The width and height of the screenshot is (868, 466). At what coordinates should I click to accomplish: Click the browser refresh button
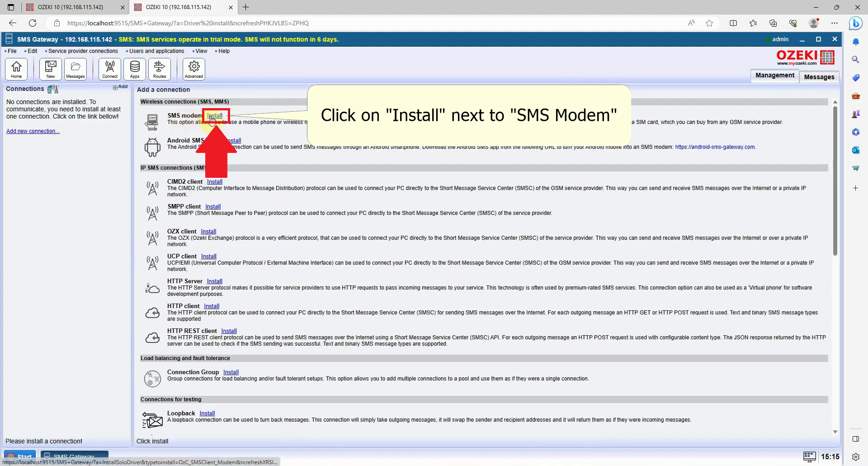point(33,23)
